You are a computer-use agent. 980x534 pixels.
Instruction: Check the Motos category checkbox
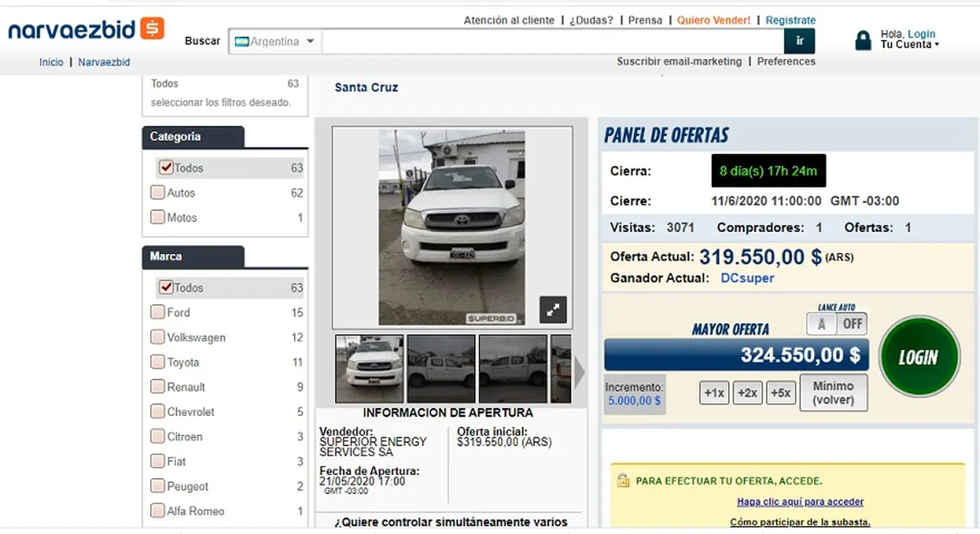tap(158, 217)
